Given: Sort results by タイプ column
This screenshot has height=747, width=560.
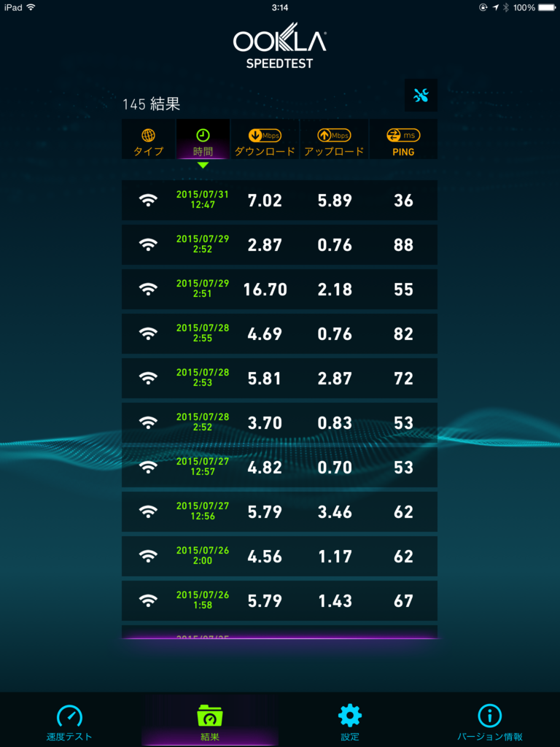Looking at the screenshot, I should (x=149, y=139).
